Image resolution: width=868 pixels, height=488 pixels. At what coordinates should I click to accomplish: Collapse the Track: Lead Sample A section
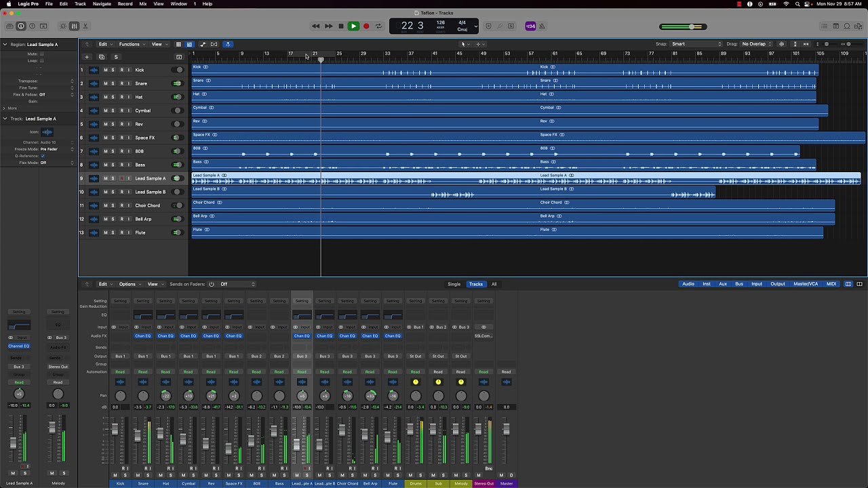pyautogui.click(x=4, y=119)
